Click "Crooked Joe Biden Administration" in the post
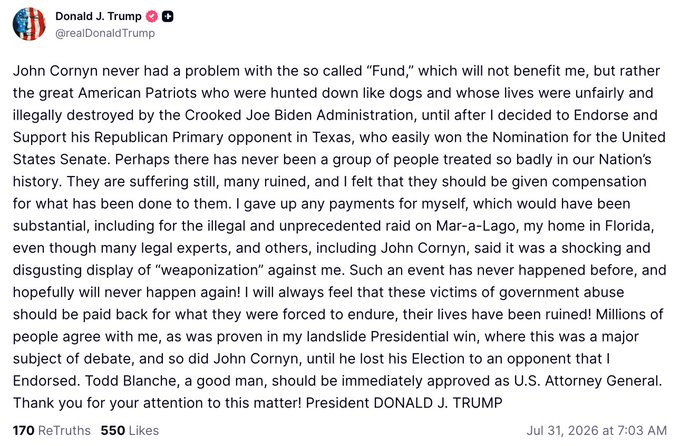Viewport: 680px width, 446px height. tap(299, 115)
